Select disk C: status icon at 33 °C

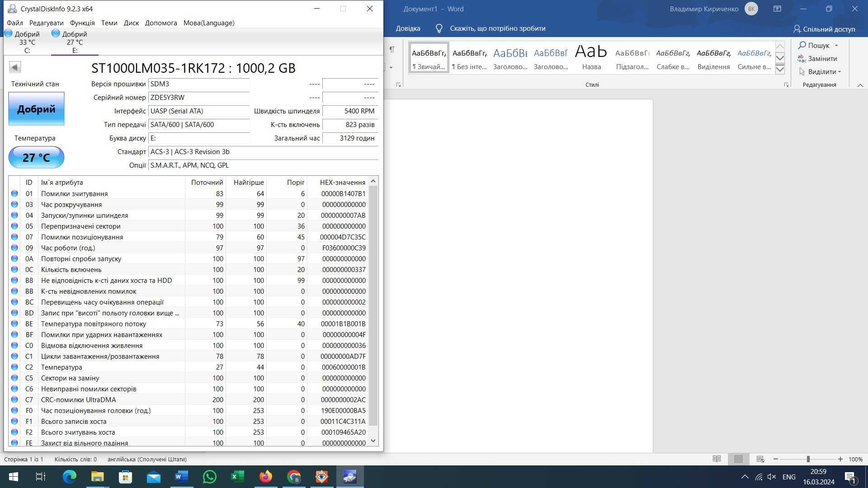tap(8, 33)
